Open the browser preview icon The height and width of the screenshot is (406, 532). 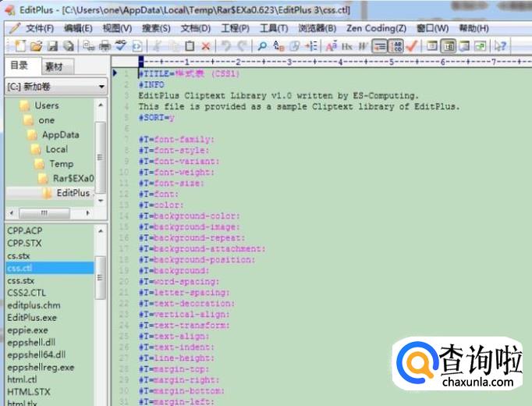137,46
